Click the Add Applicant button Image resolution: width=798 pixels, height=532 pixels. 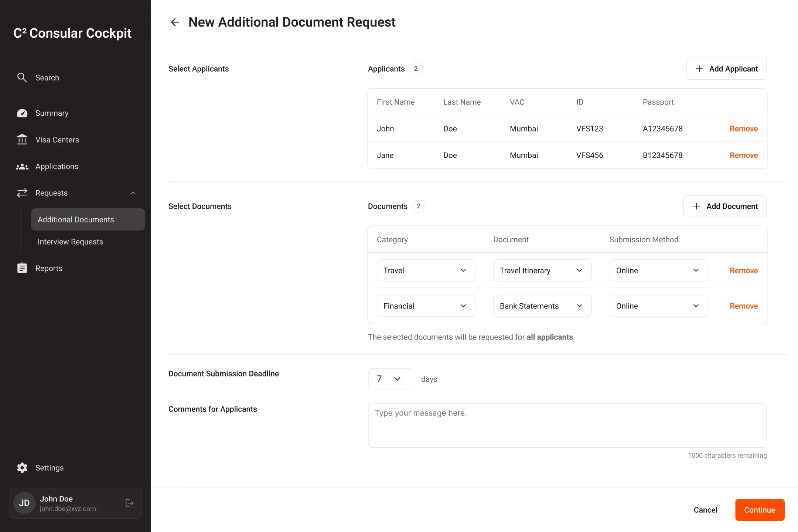pos(726,69)
